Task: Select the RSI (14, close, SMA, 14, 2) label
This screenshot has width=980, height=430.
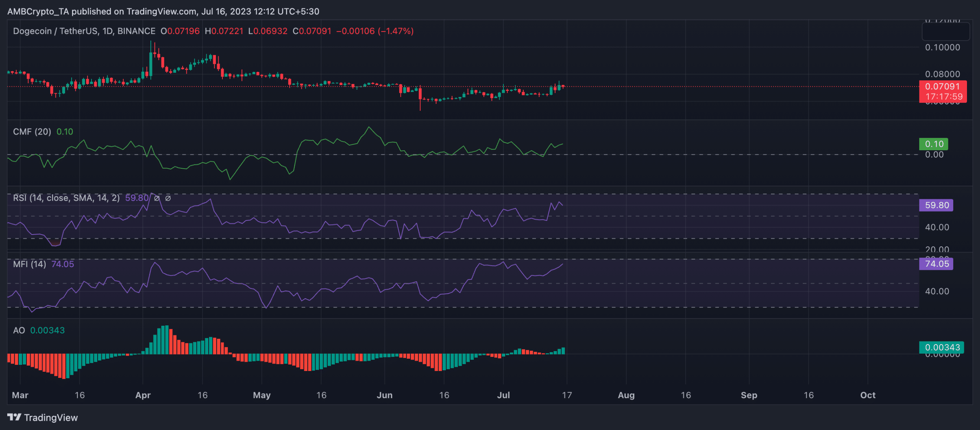Action: [66, 198]
